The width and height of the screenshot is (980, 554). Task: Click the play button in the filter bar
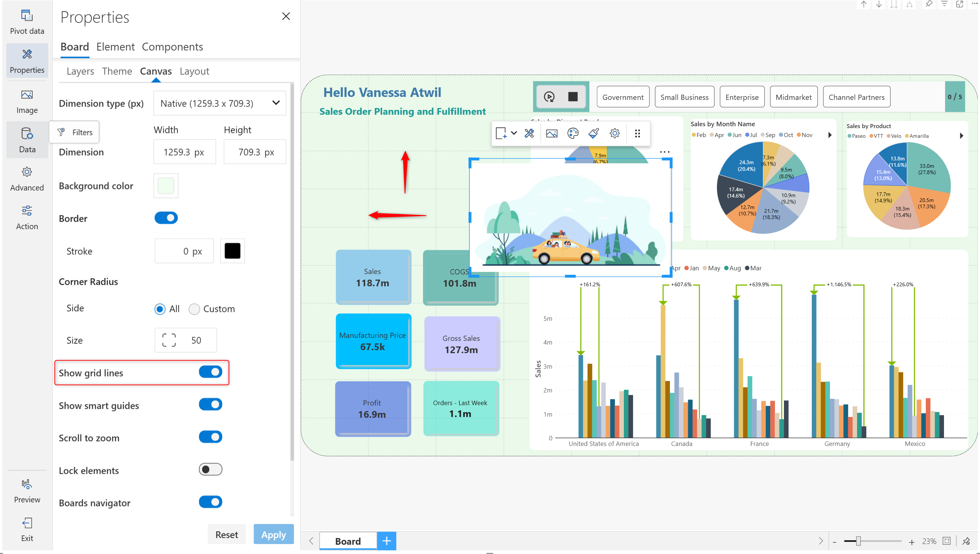(549, 97)
